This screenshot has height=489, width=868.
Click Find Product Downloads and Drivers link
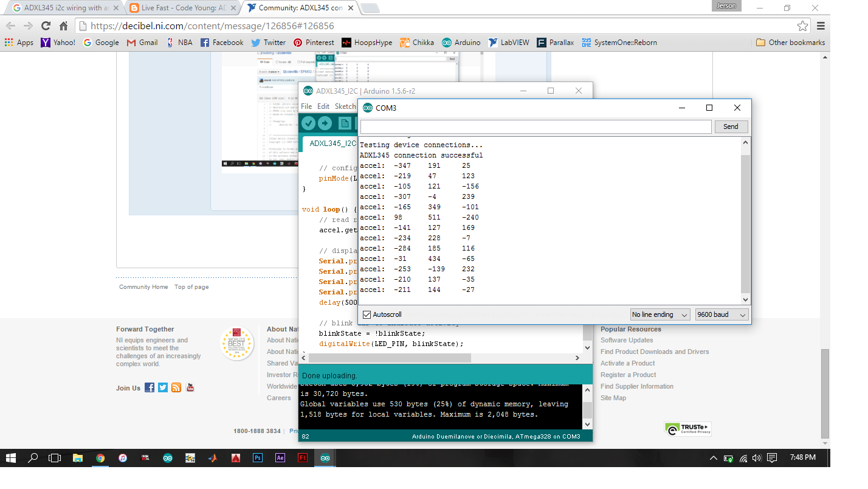pos(655,352)
